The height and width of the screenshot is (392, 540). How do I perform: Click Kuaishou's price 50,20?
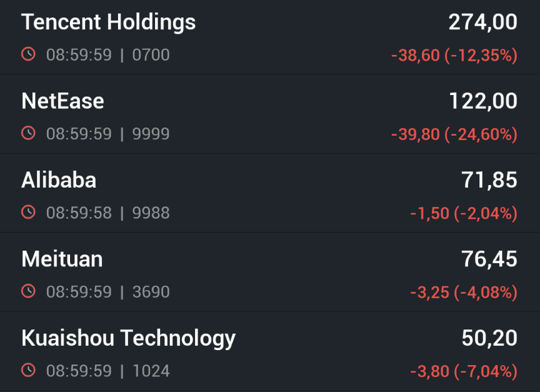tap(489, 338)
